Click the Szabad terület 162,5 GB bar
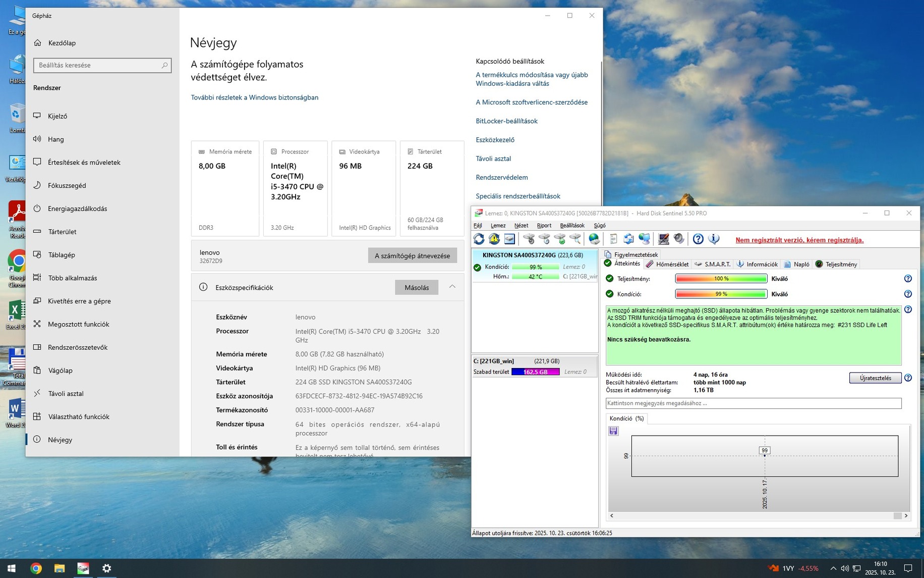 (x=535, y=372)
